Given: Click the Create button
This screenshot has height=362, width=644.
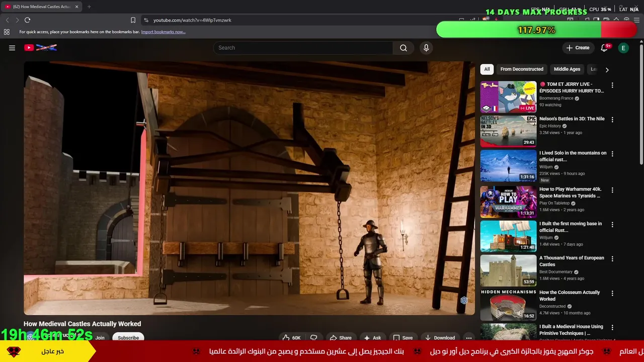Looking at the screenshot, I should pyautogui.click(x=578, y=48).
